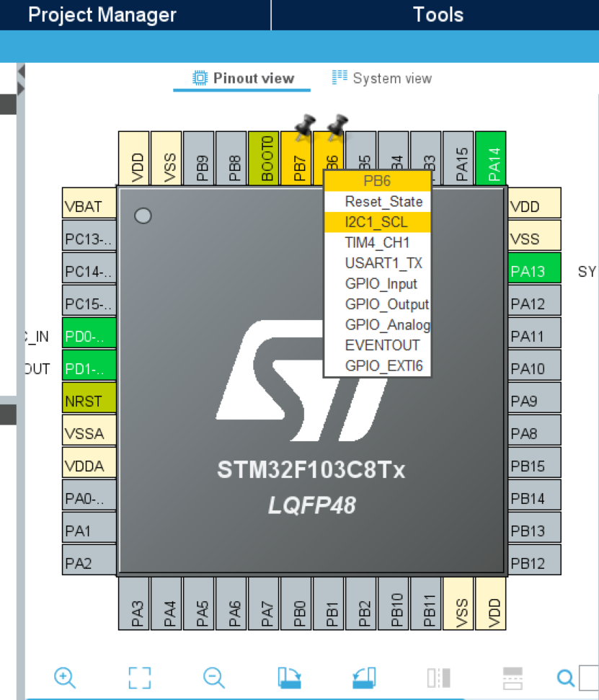Fit chip view to screen icon
599x700 pixels.
pyautogui.click(x=139, y=678)
